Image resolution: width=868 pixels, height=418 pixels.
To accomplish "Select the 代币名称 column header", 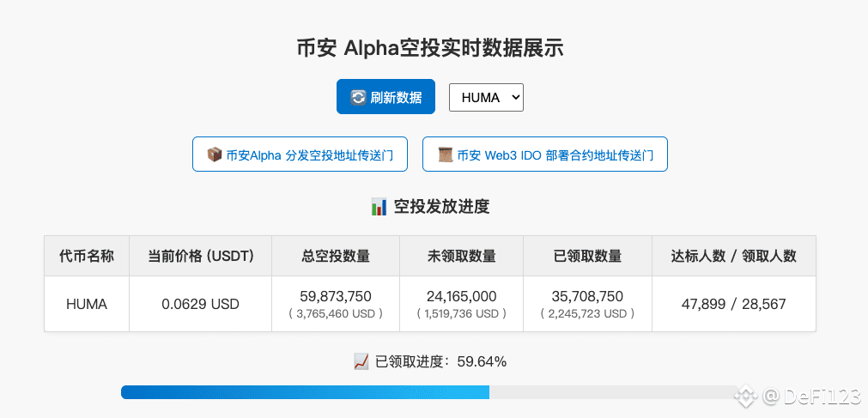I will coord(87,256).
